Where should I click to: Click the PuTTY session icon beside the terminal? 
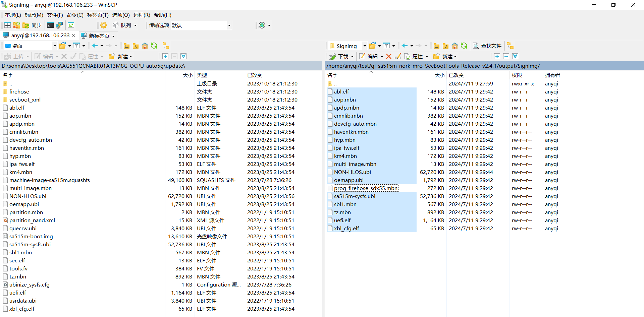click(x=59, y=25)
